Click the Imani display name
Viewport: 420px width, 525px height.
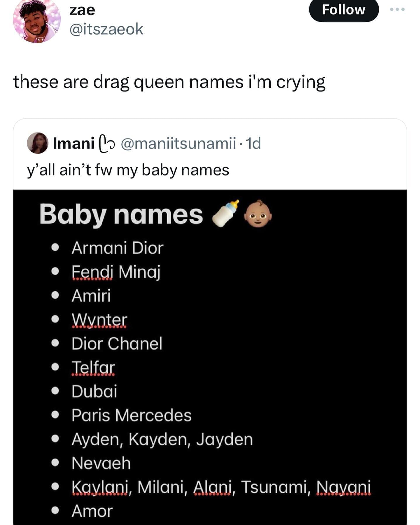pyautogui.click(x=73, y=143)
